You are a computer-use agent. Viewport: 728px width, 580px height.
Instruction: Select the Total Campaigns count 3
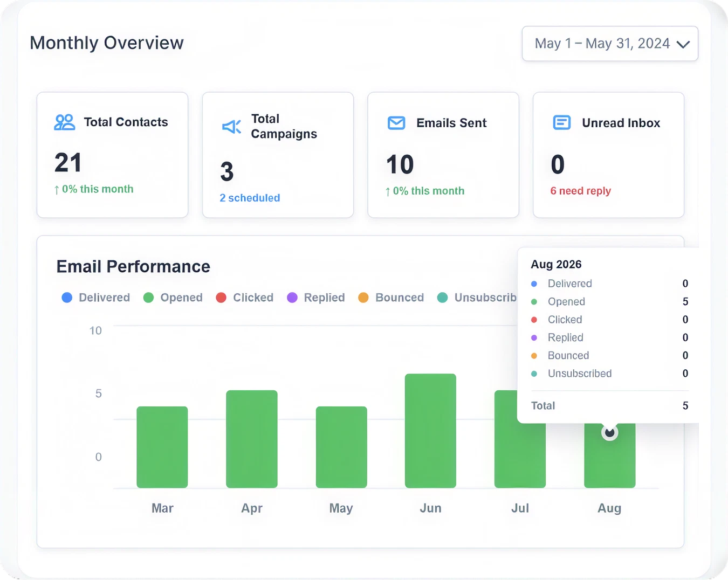click(227, 172)
